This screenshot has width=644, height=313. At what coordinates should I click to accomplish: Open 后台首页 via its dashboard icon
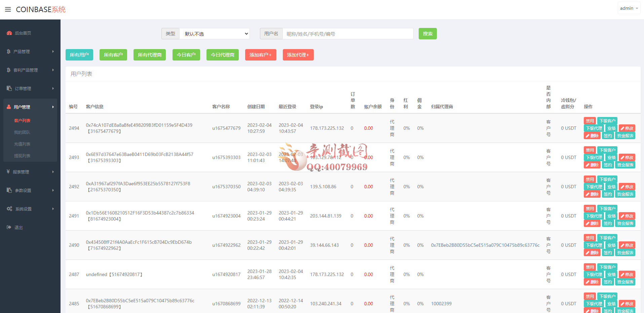pos(8,33)
